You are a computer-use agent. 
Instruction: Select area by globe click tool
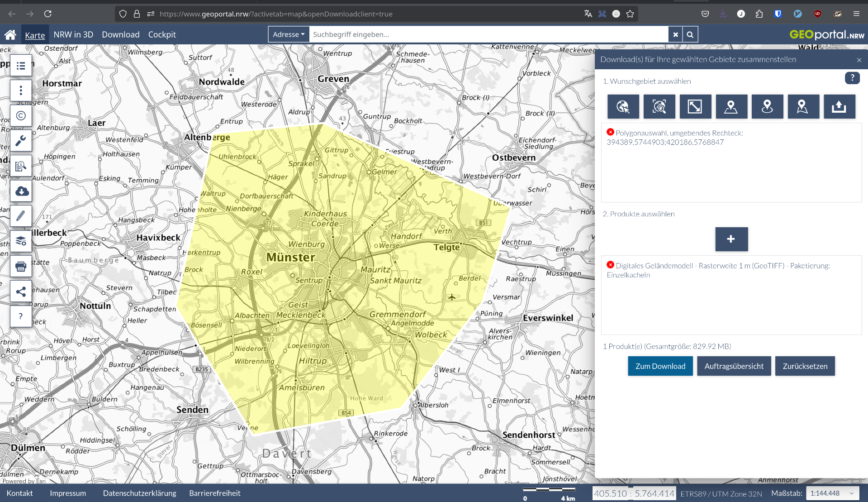click(623, 107)
